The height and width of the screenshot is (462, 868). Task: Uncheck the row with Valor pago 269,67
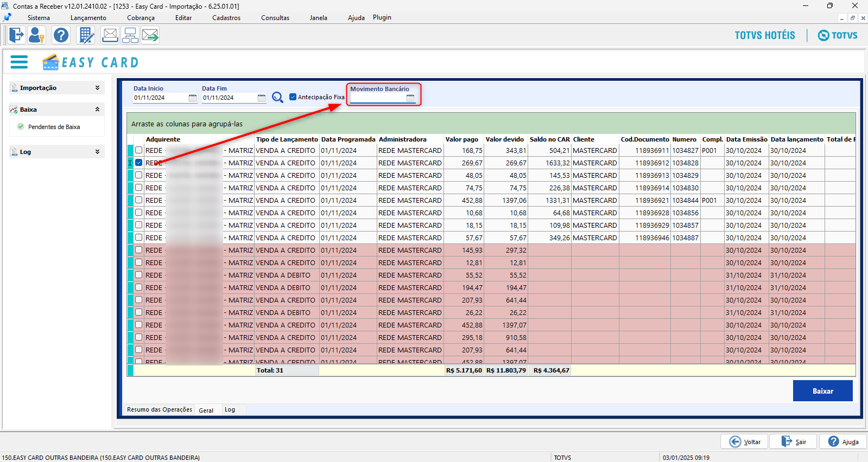click(x=139, y=163)
